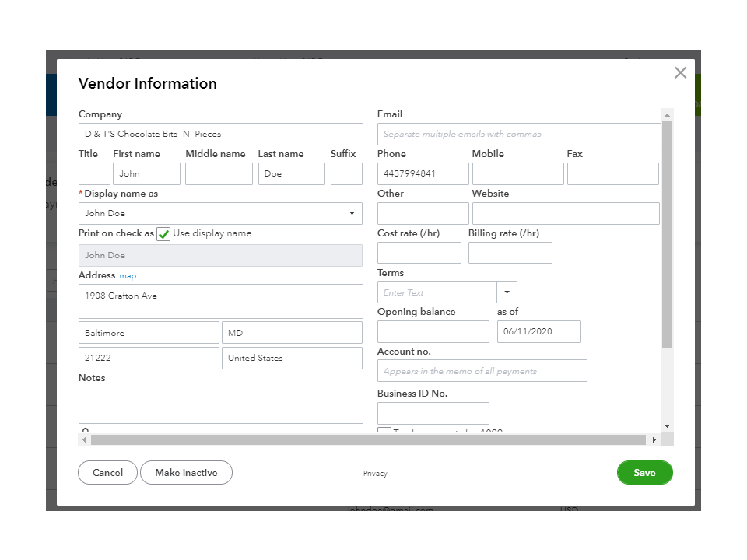Viewport: 747px width, 560px height.
Task: Edit the Last name field containing Doe
Action: [292, 173]
